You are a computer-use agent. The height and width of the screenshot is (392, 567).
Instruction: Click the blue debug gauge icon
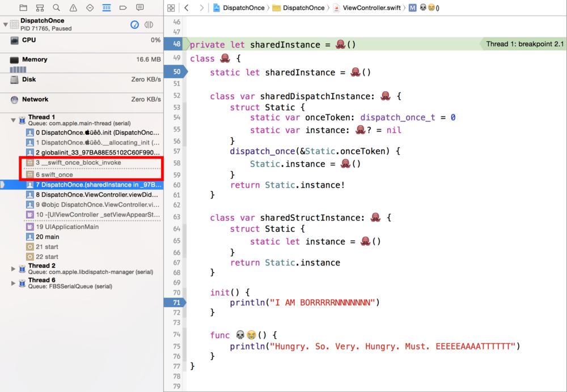pyautogui.click(x=134, y=24)
